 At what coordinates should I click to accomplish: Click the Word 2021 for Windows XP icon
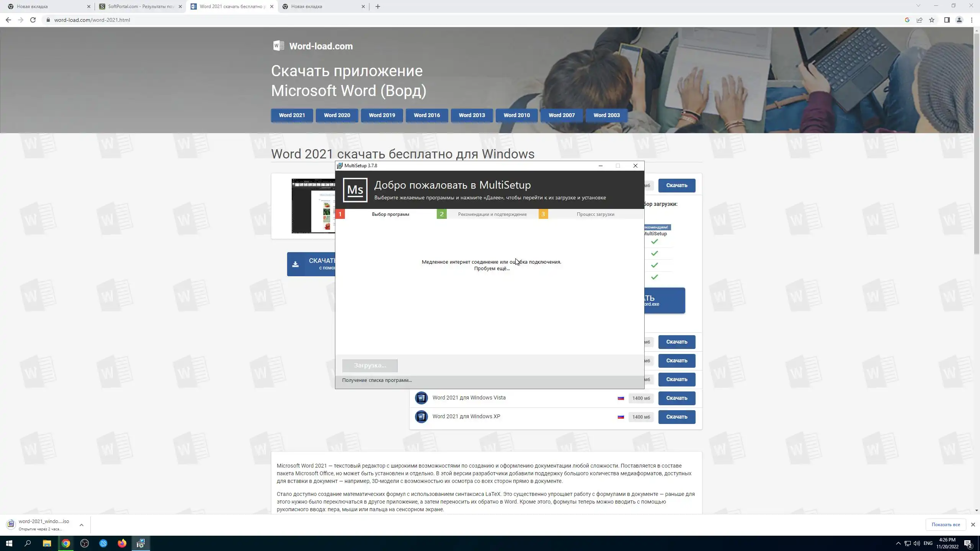coord(421,417)
